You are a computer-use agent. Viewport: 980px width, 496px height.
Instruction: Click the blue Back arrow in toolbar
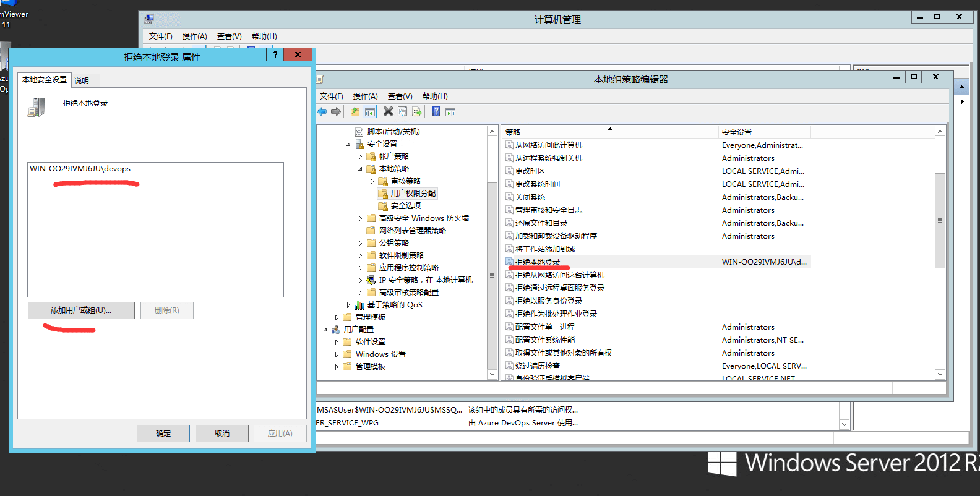click(x=322, y=112)
